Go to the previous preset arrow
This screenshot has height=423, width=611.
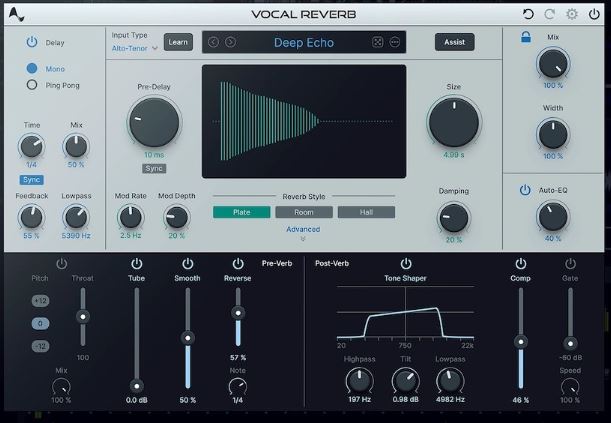pos(213,42)
